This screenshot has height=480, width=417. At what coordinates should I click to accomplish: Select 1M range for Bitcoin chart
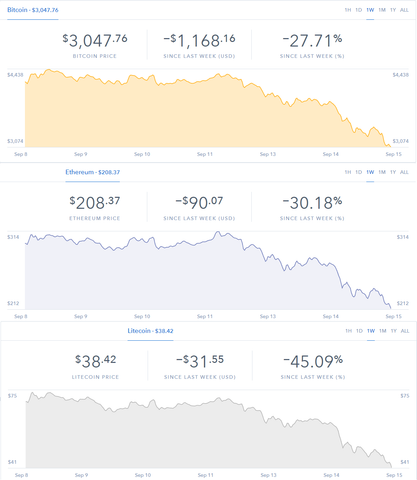point(382,10)
